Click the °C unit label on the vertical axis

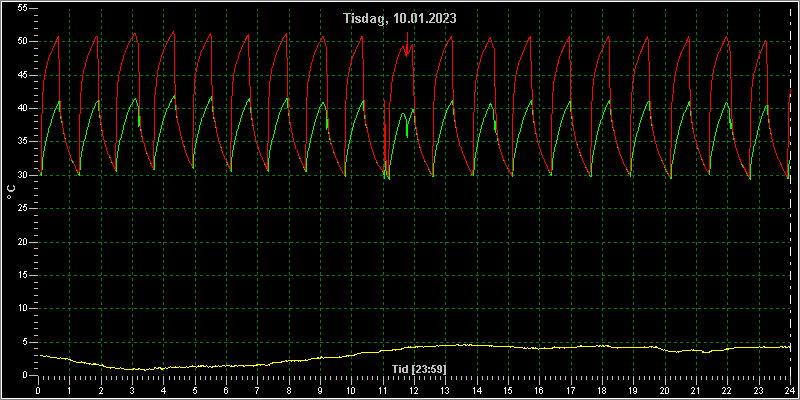pyautogui.click(x=11, y=192)
